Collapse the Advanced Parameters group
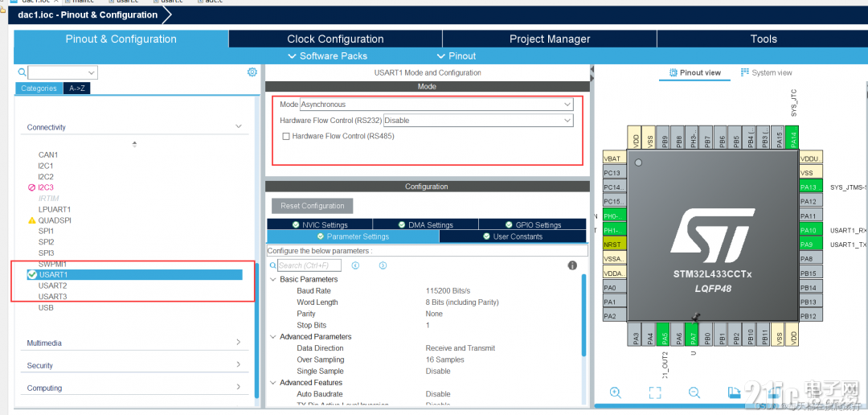This screenshot has height=415, width=868. [273, 336]
